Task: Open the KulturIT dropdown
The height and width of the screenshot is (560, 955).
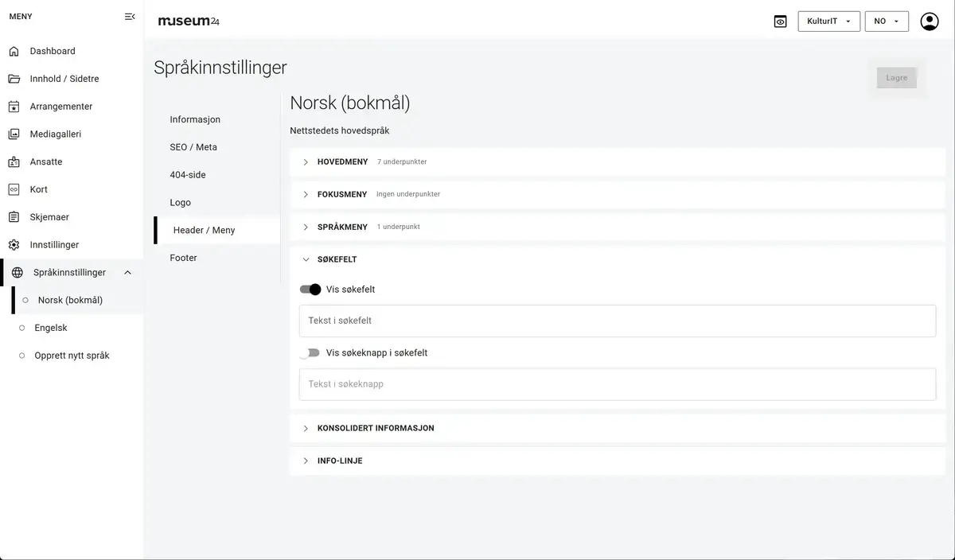Action: pyautogui.click(x=828, y=21)
